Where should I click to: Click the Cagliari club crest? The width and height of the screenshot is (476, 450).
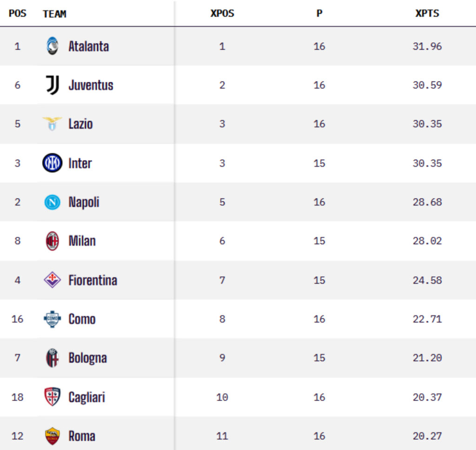52,397
